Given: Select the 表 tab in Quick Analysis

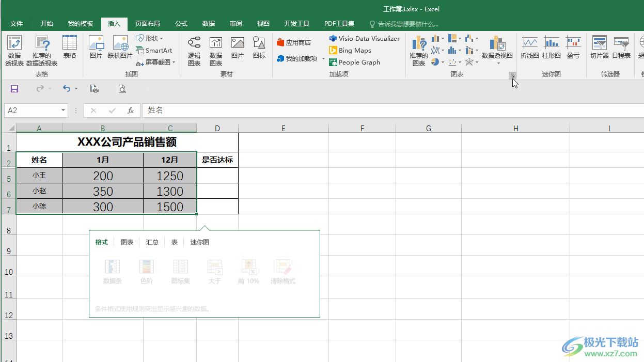Looking at the screenshot, I should pos(175,242).
